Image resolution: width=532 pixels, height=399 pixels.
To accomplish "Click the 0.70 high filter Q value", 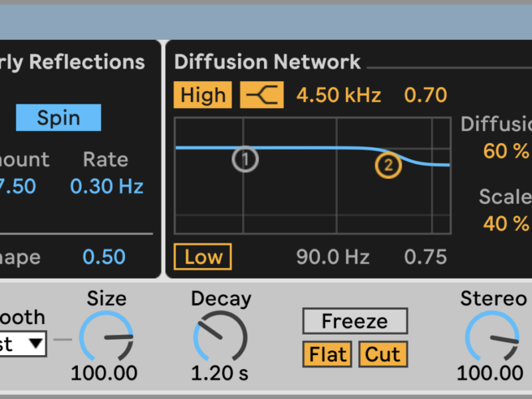I will point(426,95).
